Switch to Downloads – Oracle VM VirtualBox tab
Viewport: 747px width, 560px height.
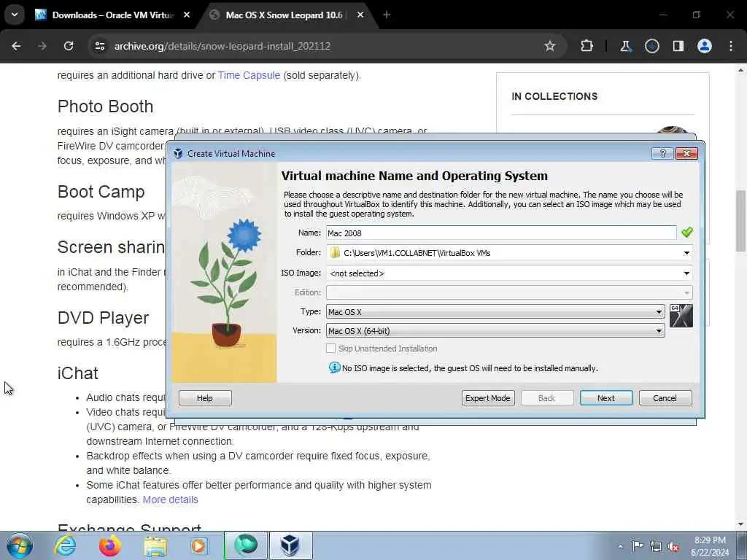tap(112, 15)
